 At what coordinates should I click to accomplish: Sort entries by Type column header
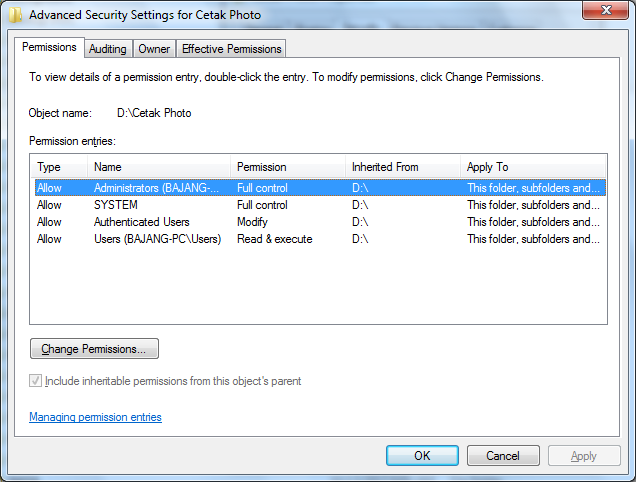pyautogui.click(x=59, y=167)
